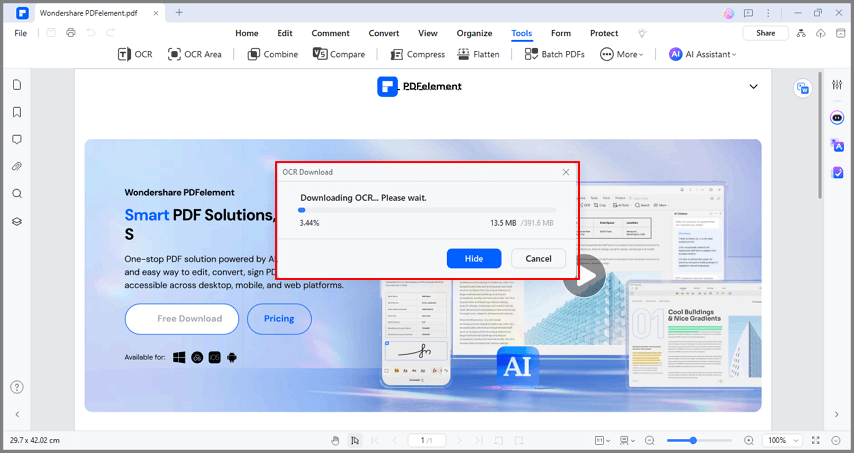The image size is (854, 453).
Task: Click the zoom out minus icon
Action: pos(650,440)
